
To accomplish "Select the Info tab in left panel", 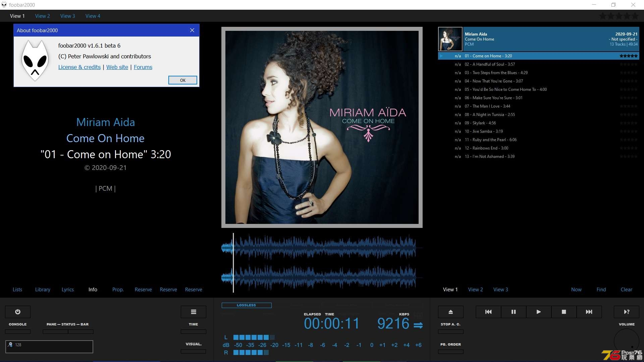I will coord(93,290).
